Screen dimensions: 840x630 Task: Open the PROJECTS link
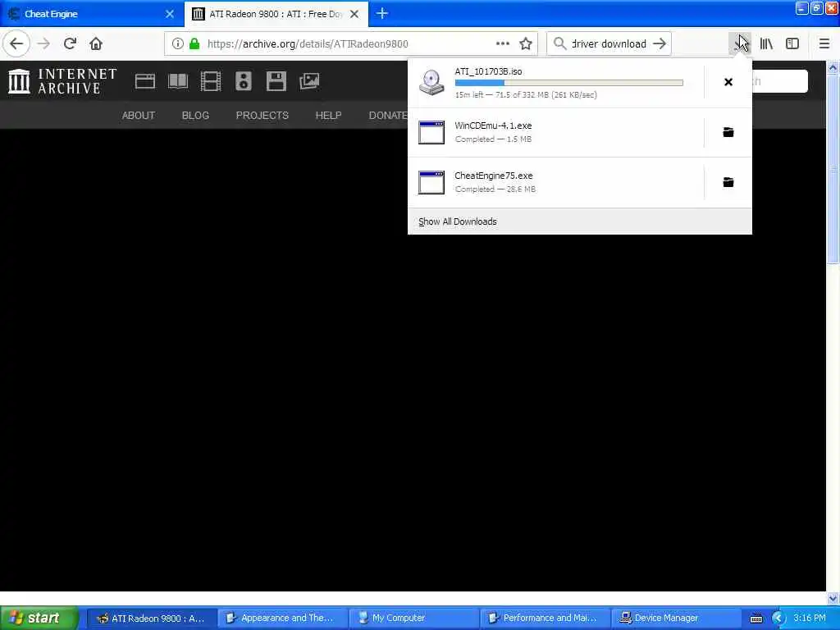262,115
